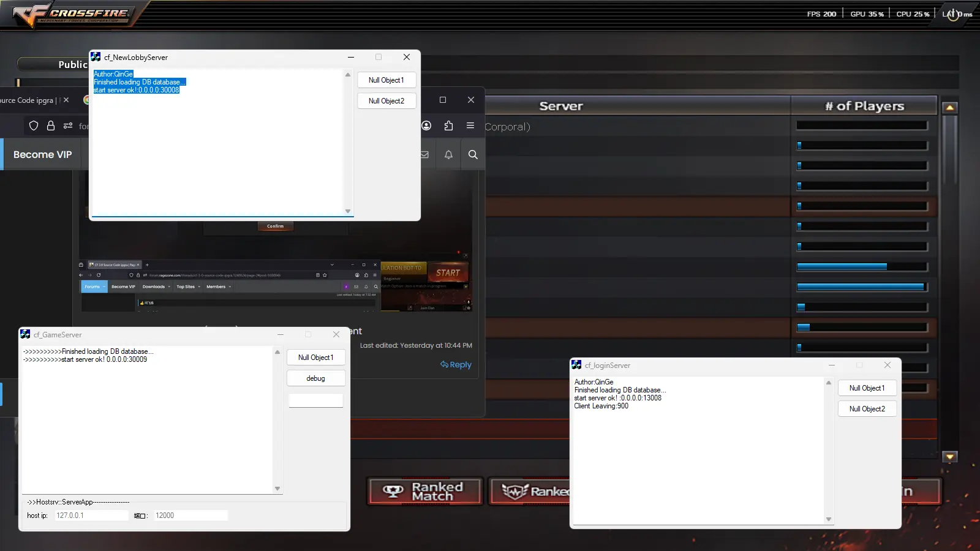Click the browser extensions puzzle icon

[x=448, y=126]
